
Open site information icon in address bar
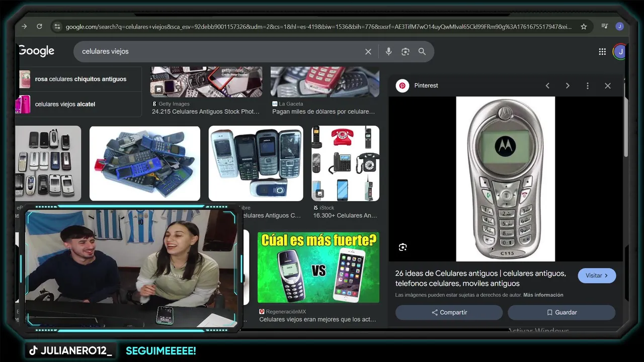click(x=57, y=27)
